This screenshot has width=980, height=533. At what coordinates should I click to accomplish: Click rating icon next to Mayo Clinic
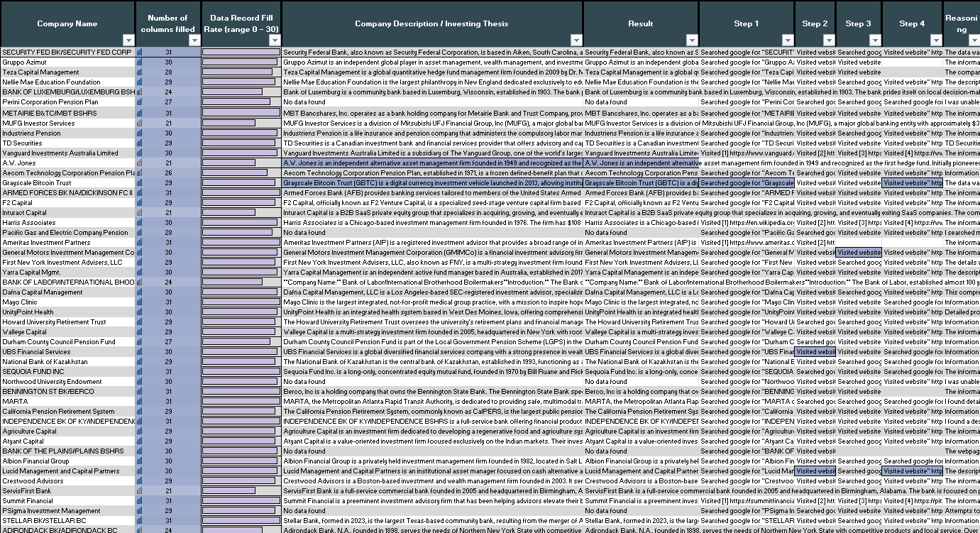(x=140, y=302)
